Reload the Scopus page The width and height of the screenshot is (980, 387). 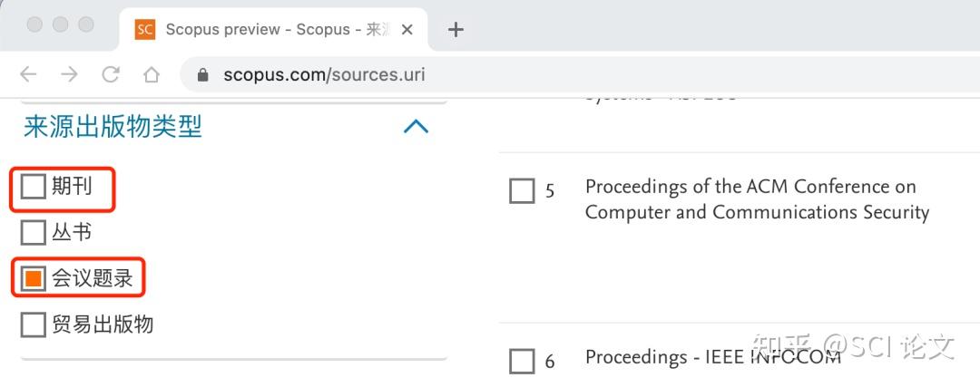click(111, 75)
